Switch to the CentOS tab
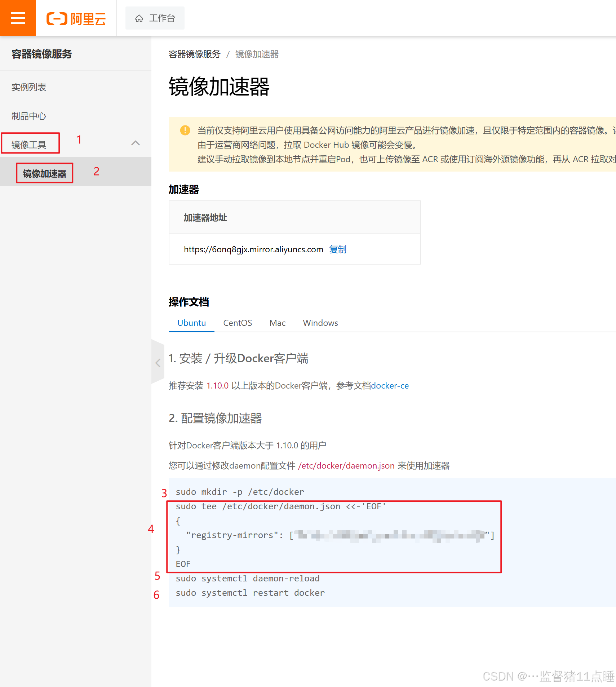The height and width of the screenshot is (687, 616). click(x=237, y=323)
